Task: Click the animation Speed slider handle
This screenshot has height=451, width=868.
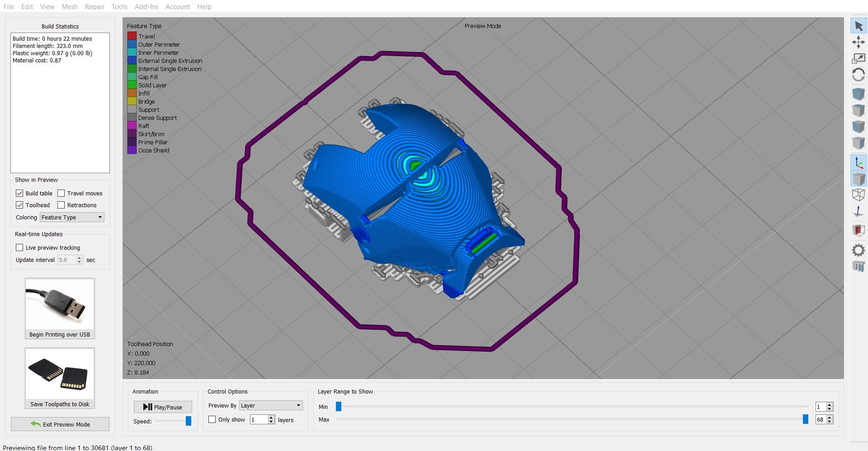Action: [x=189, y=421]
